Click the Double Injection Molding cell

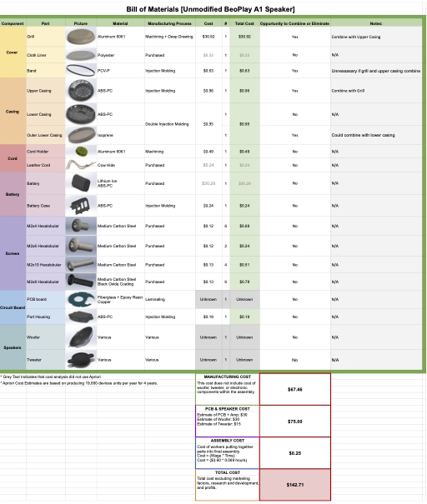[x=169, y=124]
